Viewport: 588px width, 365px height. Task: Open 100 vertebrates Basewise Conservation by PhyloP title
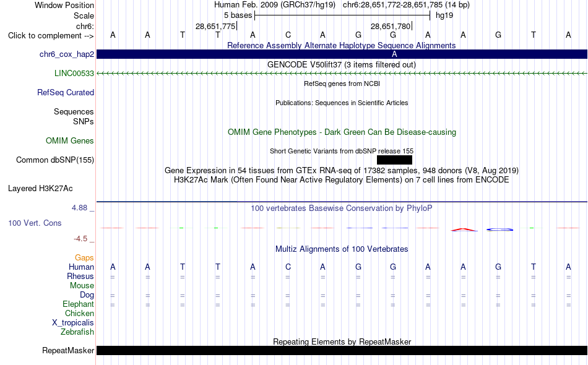pyautogui.click(x=341, y=208)
